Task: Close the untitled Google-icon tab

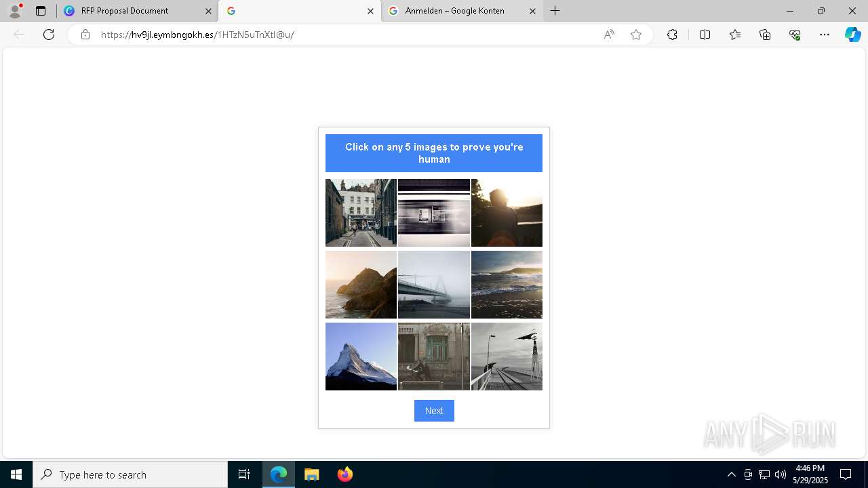Action: [x=370, y=11]
